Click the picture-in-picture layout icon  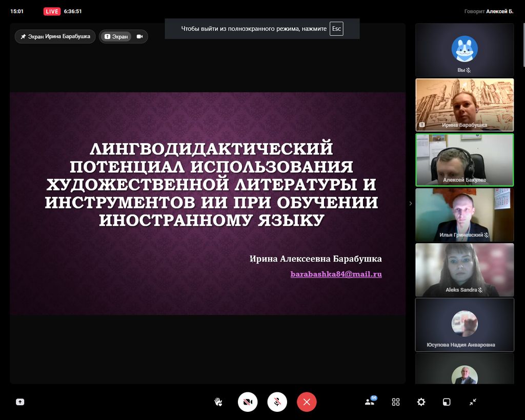point(447,402)
